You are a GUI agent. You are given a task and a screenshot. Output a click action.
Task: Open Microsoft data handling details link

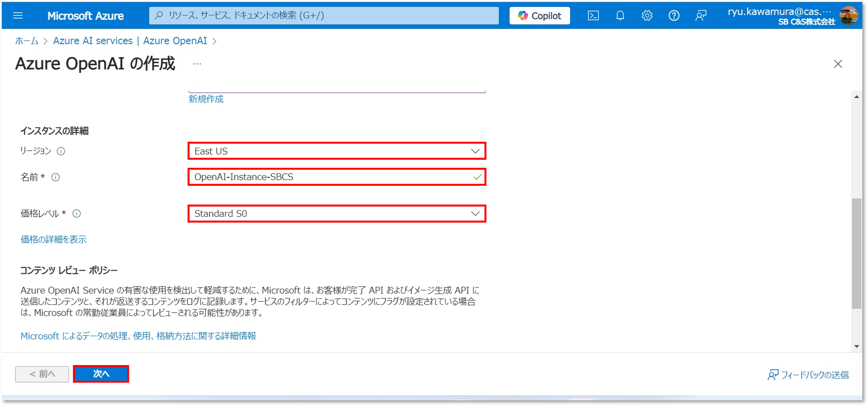tap(138, 336)
